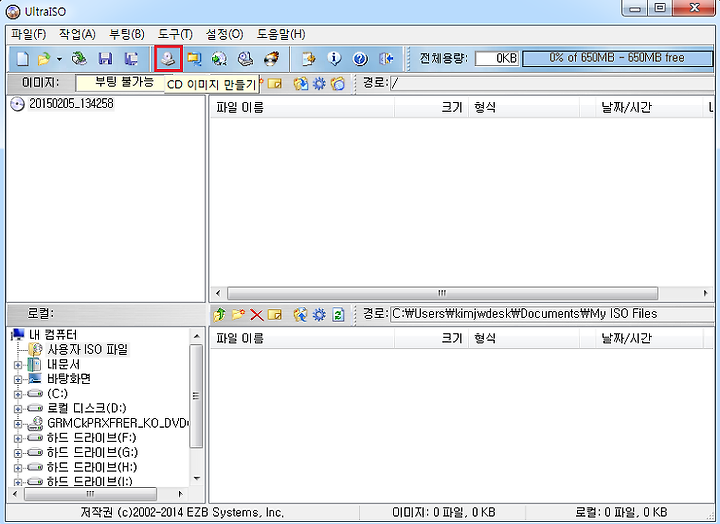
Task: Open the 부팅(B) menu
Action: 127,34
